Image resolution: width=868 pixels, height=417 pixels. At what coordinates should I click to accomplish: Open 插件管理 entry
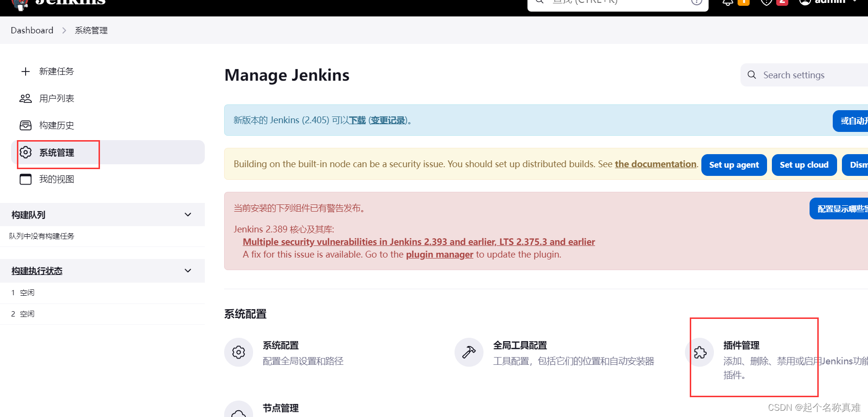tap(741, 345)
